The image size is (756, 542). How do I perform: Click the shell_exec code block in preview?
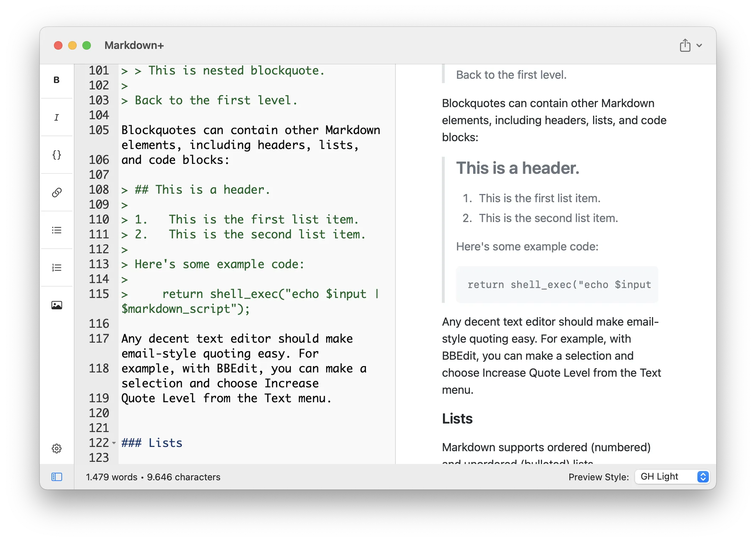[557, 284]
